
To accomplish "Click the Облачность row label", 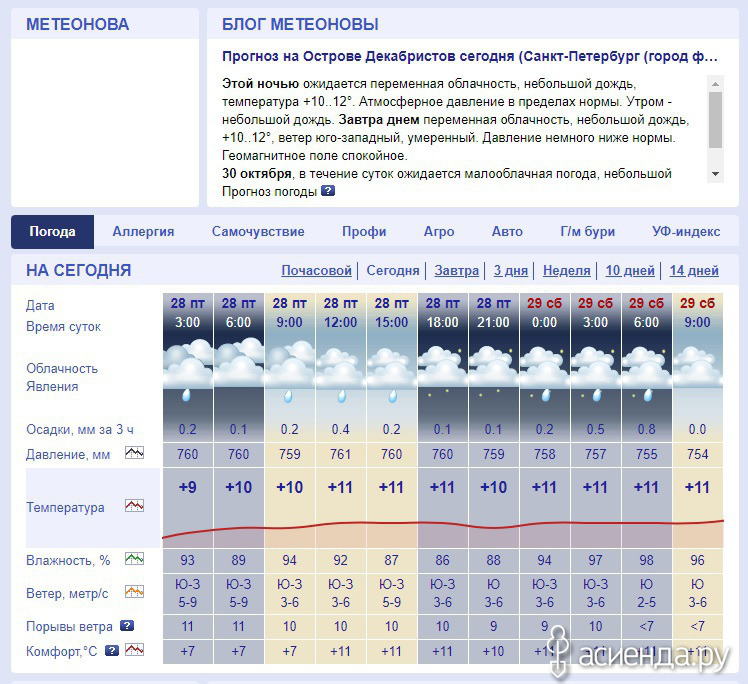I will pos(62,368).
